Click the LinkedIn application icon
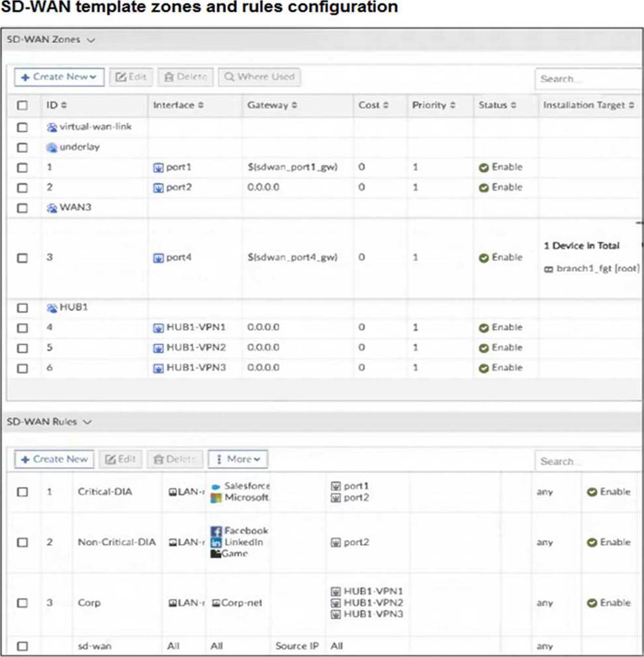 point(216,543)
